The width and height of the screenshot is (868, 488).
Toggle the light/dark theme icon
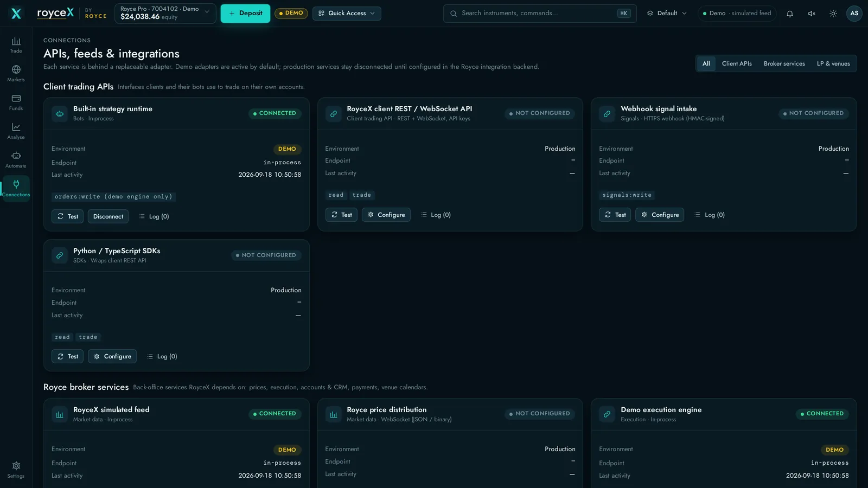tap(833, 14)
